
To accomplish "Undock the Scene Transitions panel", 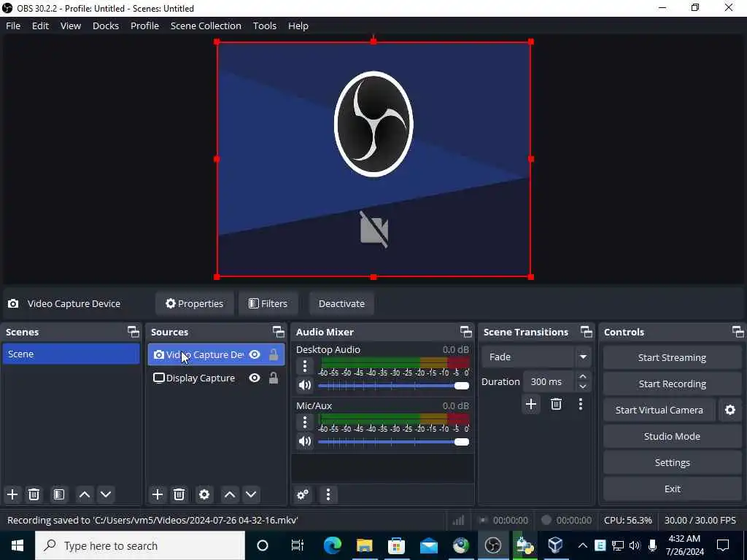I will 587,332.
